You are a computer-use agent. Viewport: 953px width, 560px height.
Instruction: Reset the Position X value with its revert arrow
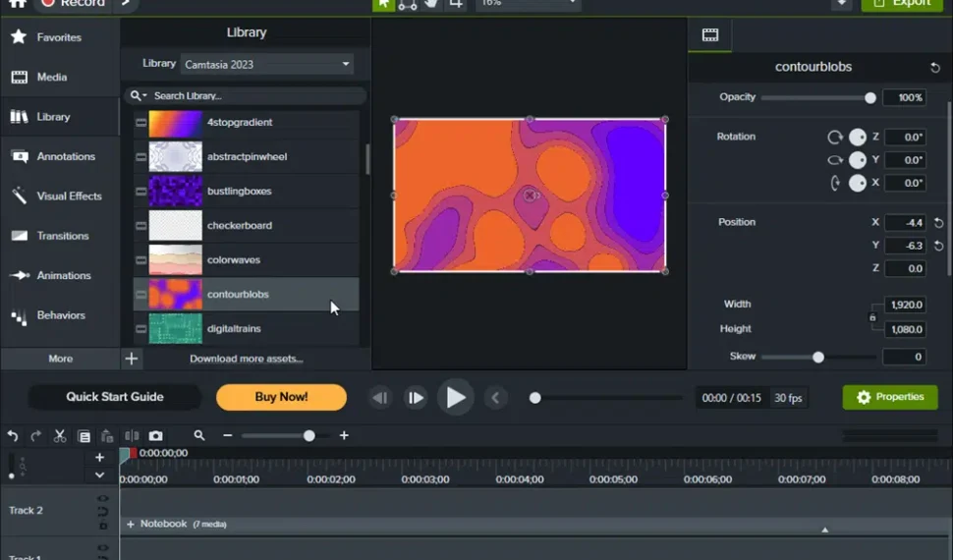pos(938,223)
